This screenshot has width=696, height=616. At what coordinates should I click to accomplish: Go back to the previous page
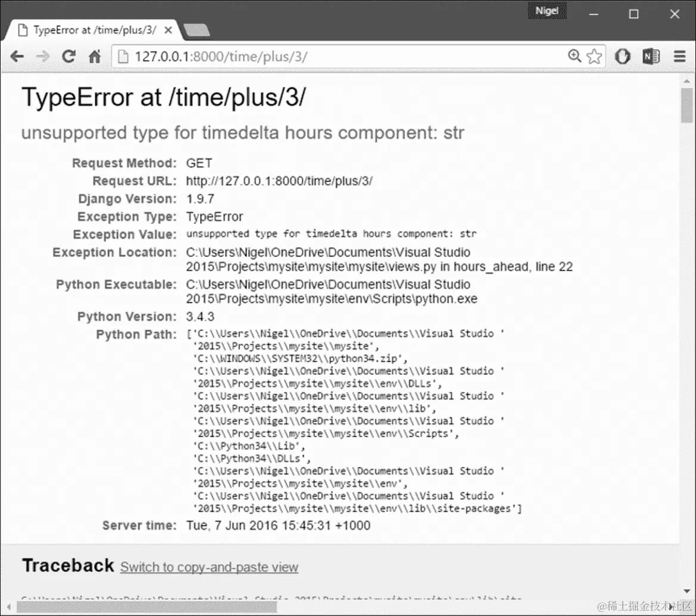coord(17,57)
